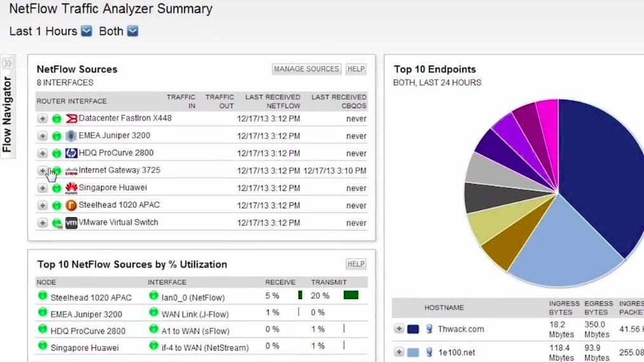The height and width of the screenshot is (362, 644).
Task: Click the 350.0 Mbytes egress value
Action: click(597, 329)
